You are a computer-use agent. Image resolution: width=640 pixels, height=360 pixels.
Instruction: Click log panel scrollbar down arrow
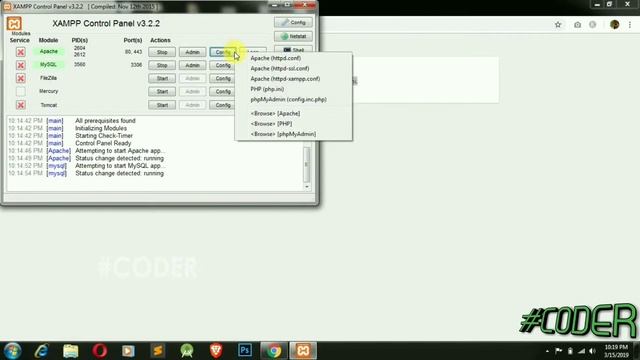(x=307, y=187)
